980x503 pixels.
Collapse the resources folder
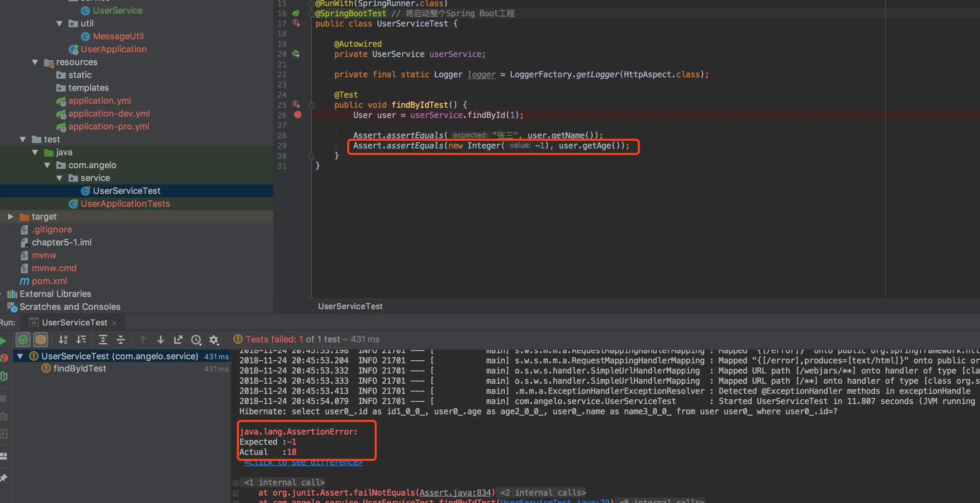click(35, 62)
